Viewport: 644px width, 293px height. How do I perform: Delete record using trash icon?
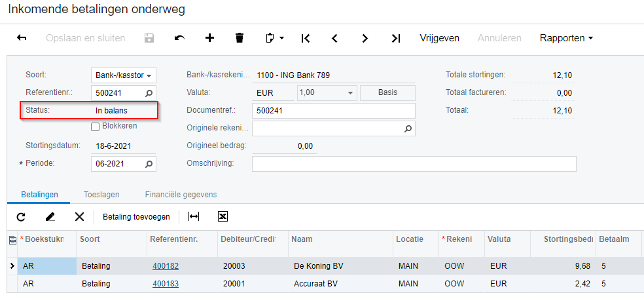click(240, 38)
